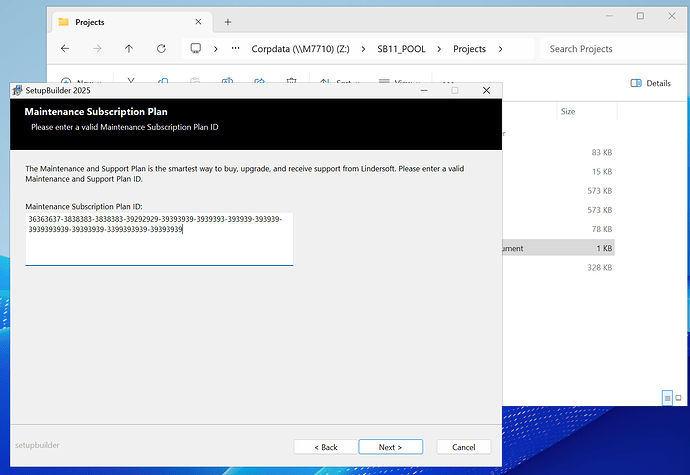Show hidden breadcrumb path with ellipsis
Viewport: 690px width, 475px height.
point(235,48)
